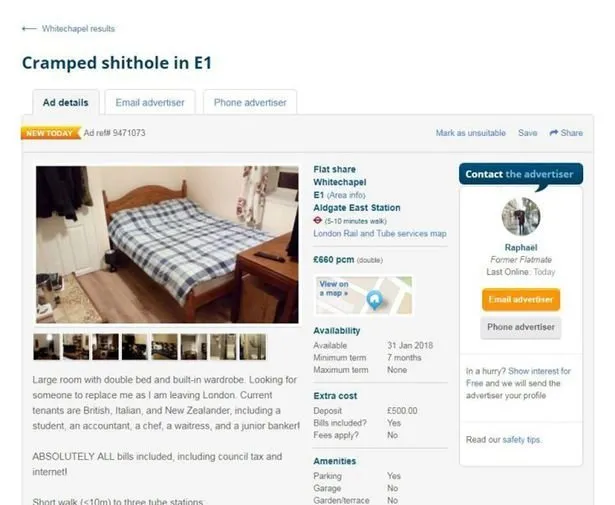615x505 pixels.
Task: Click the map pin on map preview
Action: (375, 300)
